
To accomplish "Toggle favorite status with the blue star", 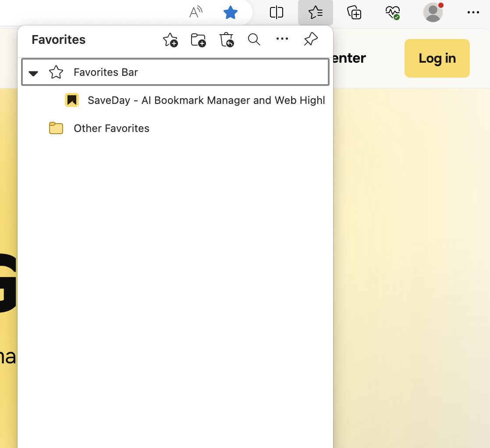I will (x=231, y=12).
